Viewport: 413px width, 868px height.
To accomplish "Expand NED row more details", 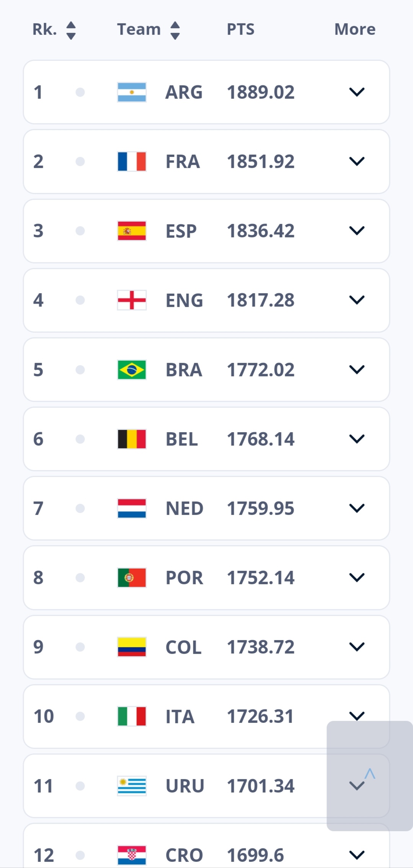I will click(357, 508).
